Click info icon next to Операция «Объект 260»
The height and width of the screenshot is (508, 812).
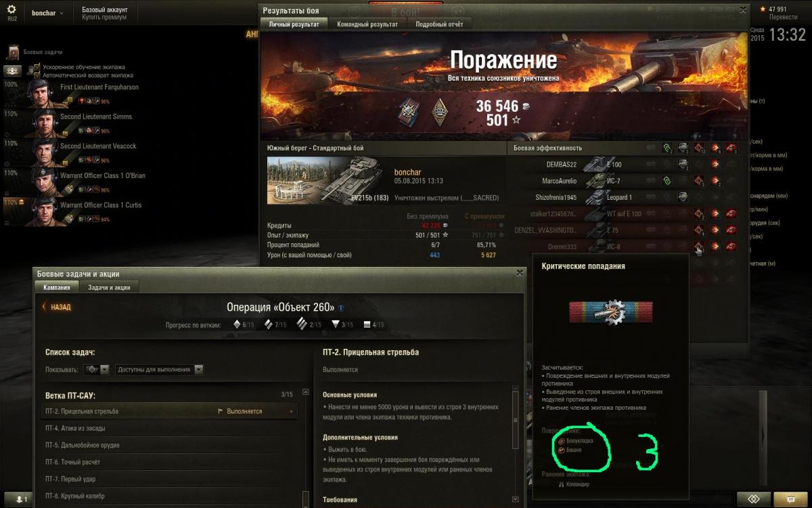[341, 308]
